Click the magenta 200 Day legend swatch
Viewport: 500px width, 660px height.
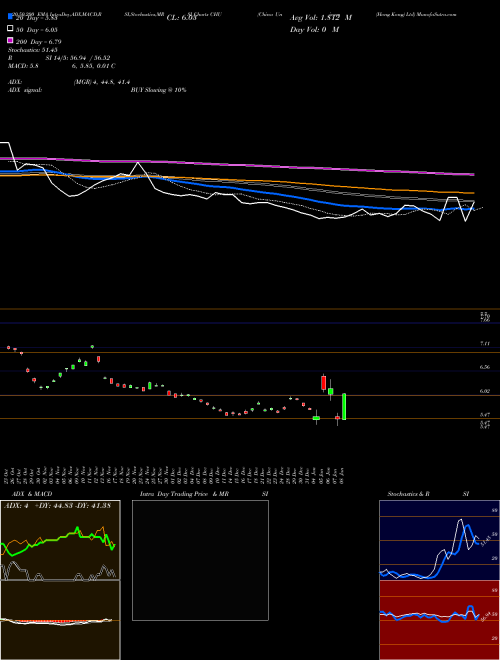10,41
